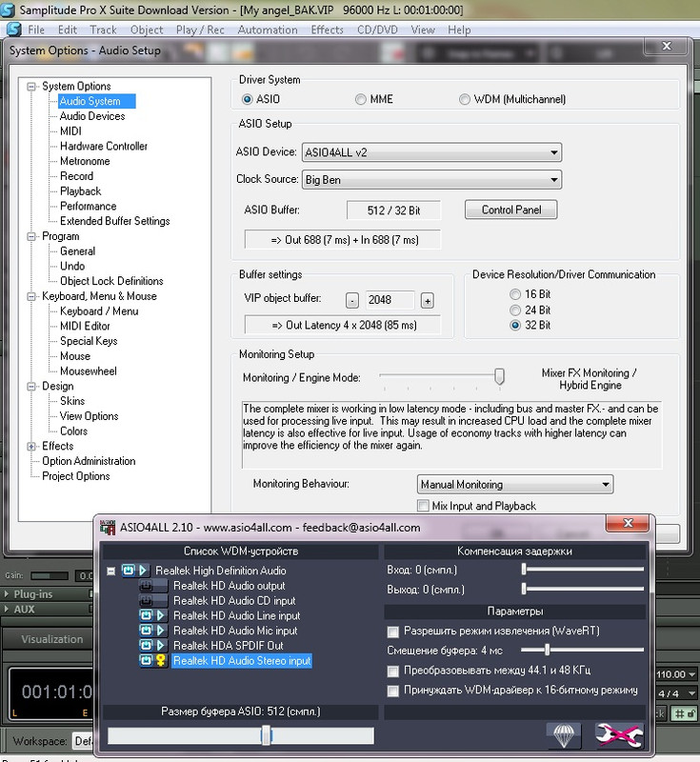Adjust the Monitoring / Engine Mode slider
Viewport: 700px width, 762px height.
coord(499,376)
